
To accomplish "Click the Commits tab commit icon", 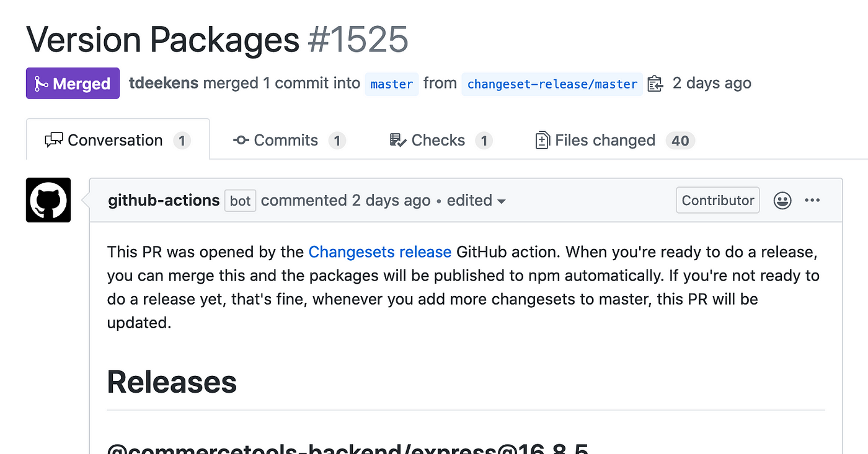I will [x=241, y=141].
